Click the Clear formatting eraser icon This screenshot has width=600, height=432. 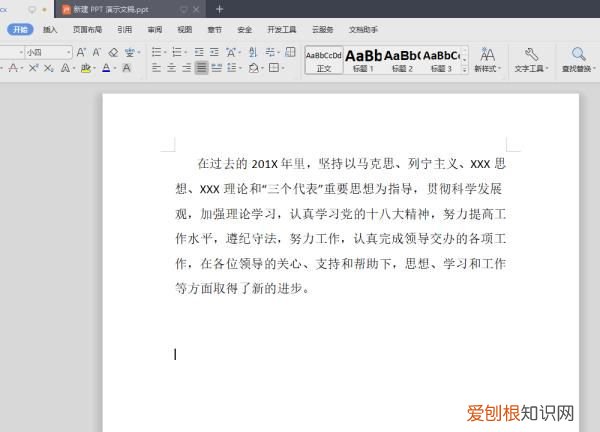[x=113, y=52]
